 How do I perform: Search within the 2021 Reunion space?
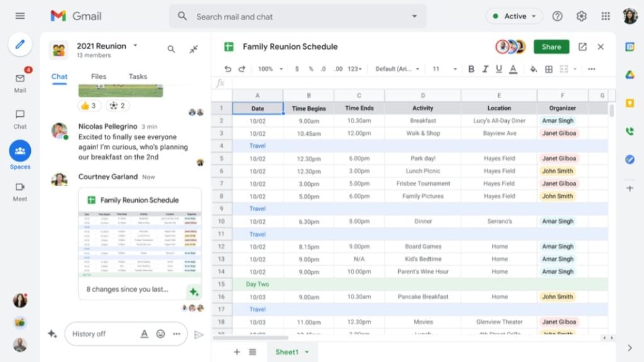tap(171, 49)
